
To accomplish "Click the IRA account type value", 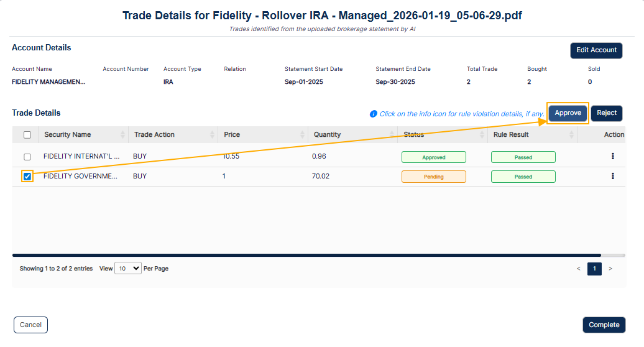I will pyautogui.click(x=168, y=81).
